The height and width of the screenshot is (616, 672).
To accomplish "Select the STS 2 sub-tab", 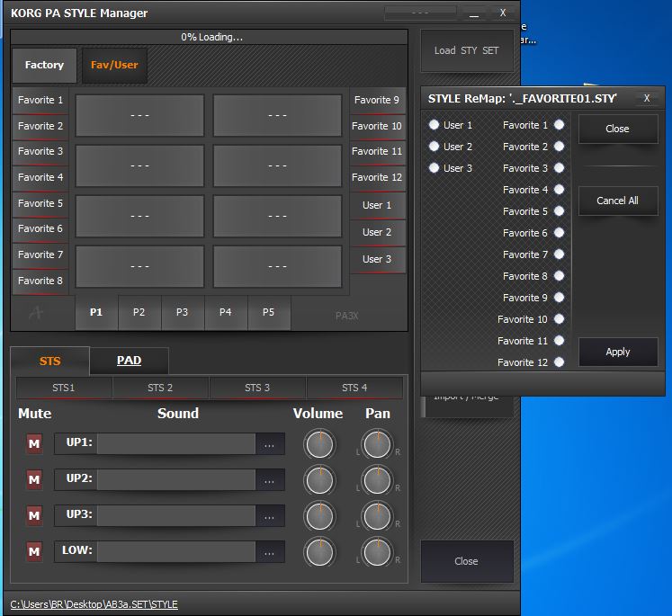I will click(x=160, y=388).
